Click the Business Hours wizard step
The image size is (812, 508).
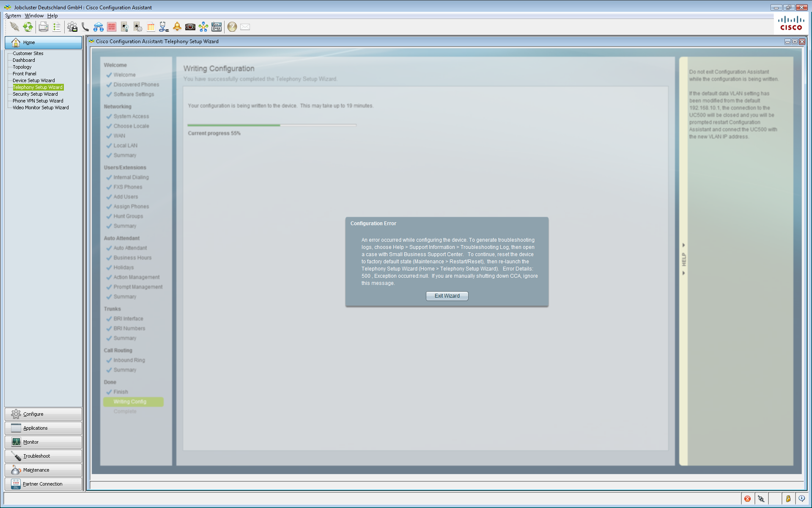click(132, 258)
